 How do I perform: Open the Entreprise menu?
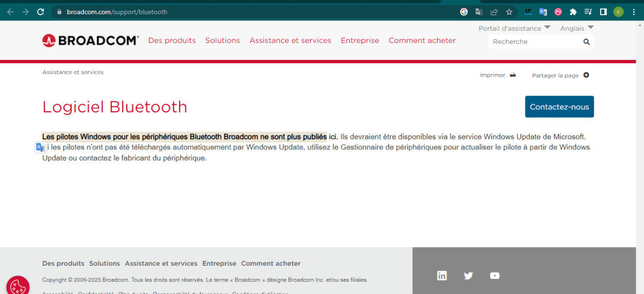(x=360, y=41)
